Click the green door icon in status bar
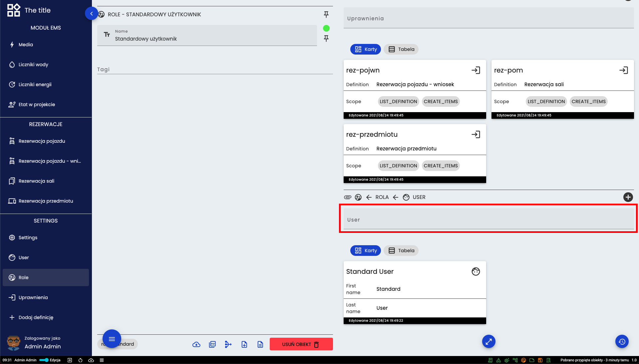This screenshot has width=639, height=364. click(548, 360)
